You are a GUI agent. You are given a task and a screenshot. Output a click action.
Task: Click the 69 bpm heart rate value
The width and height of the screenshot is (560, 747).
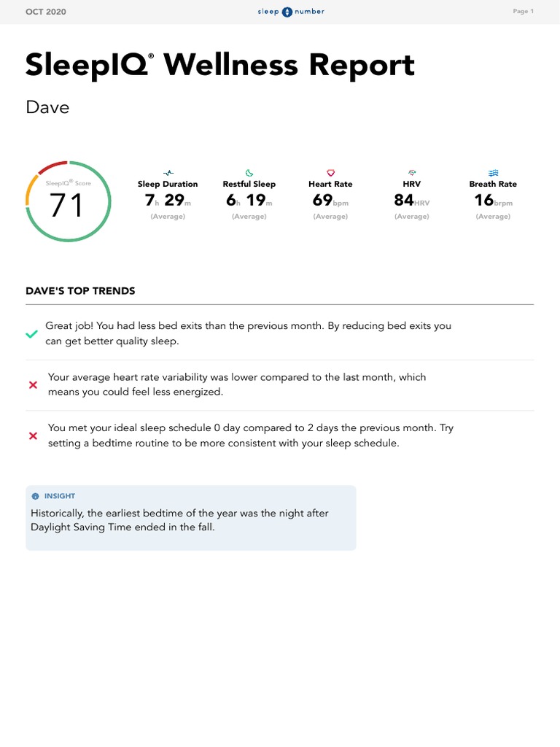click(x=330, y=201)
